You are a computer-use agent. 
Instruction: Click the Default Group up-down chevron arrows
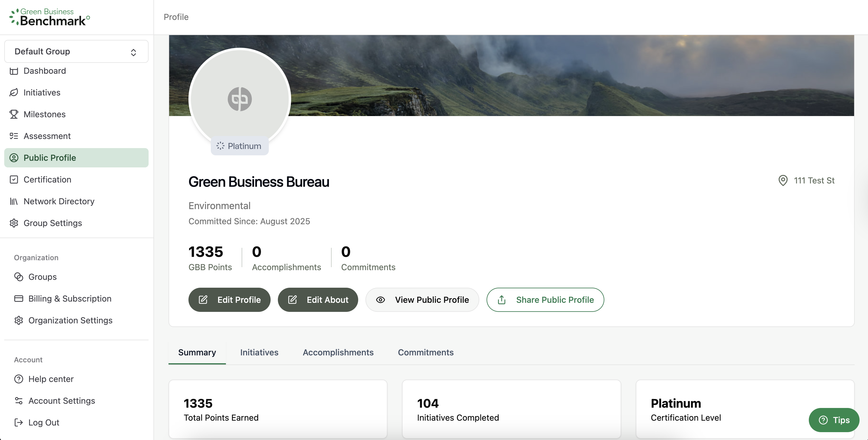click(x=133, y=52)
